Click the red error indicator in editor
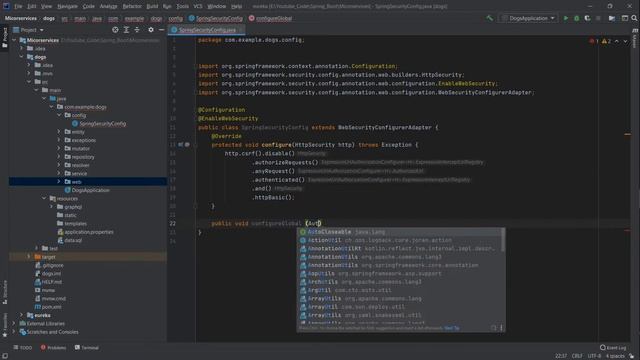The width and height of the screenshot is (640, 360). (x=594, y=41)
